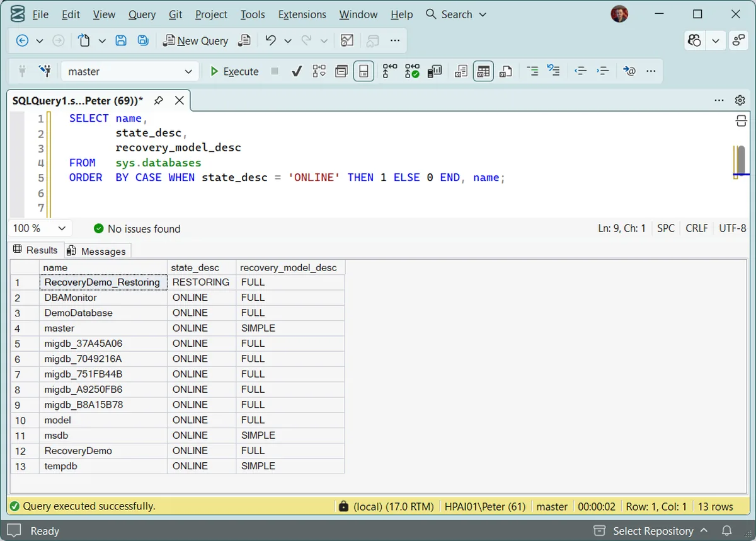Select the RecoveryDemo_Restoring cell
The image size is (756, 541).
click(103, 282)
